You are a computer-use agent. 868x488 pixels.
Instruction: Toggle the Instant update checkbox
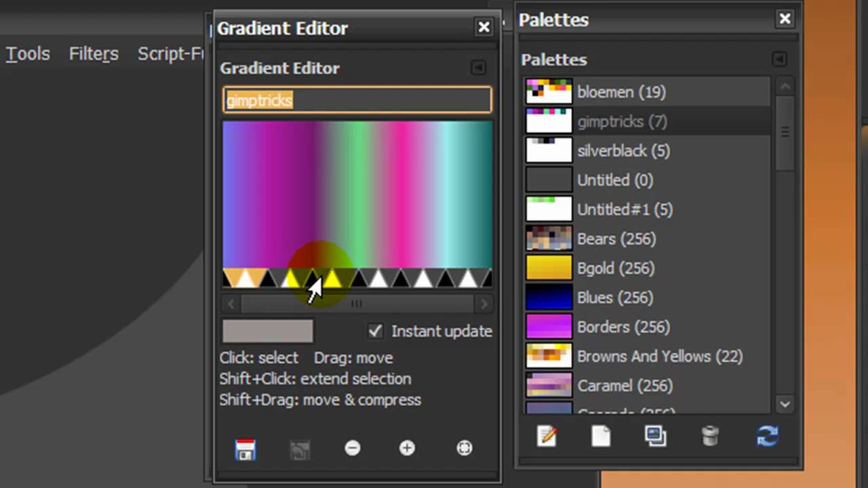pos(375,331)
